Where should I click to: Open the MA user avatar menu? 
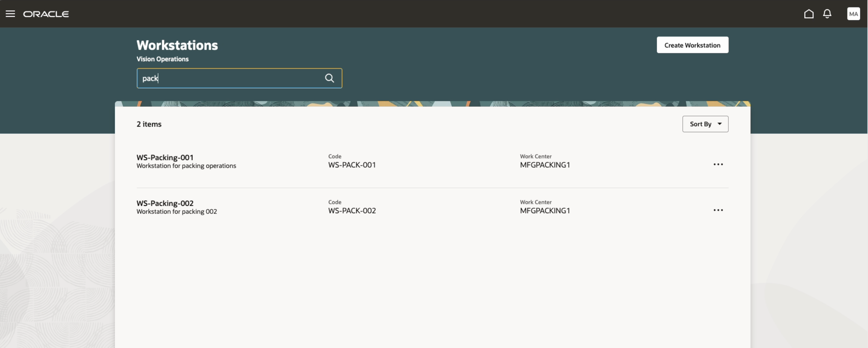[x=853, y=14]
